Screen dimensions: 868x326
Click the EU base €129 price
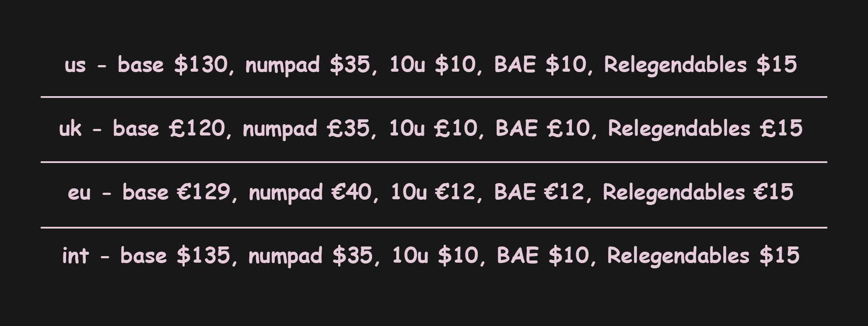[204, 193]
